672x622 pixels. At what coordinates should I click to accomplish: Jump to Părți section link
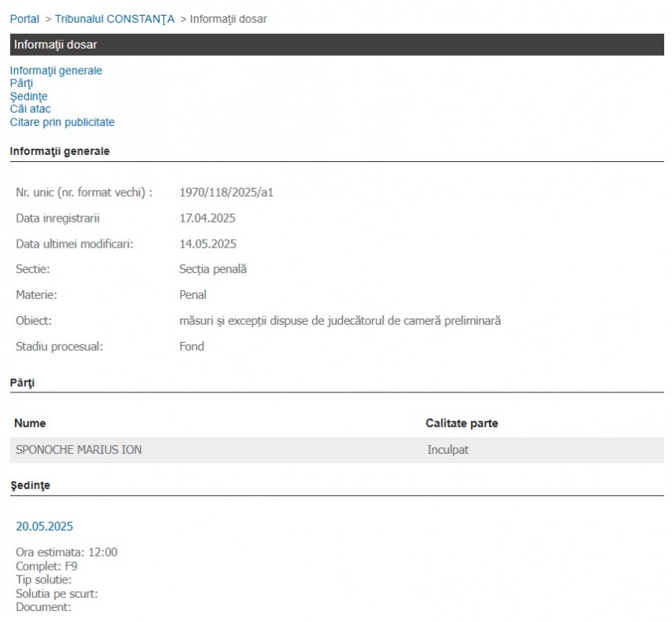21,83
